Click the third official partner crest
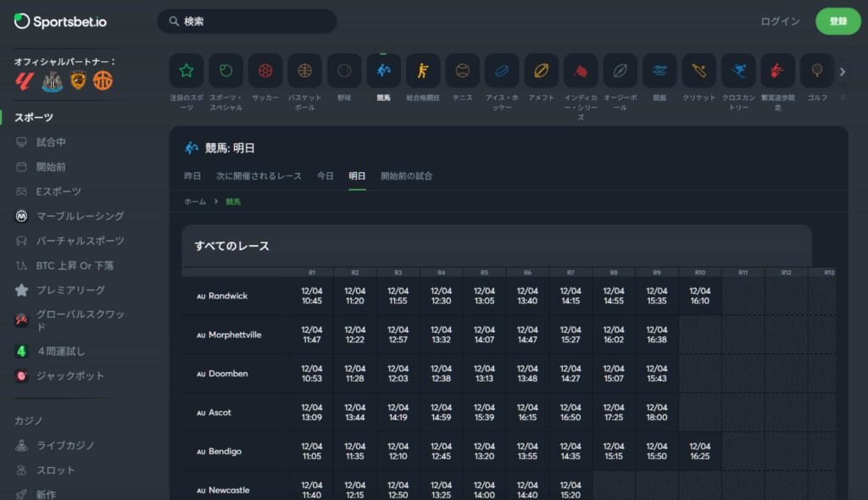This screenshot has height=500, width=868. (x=78, y=81)
